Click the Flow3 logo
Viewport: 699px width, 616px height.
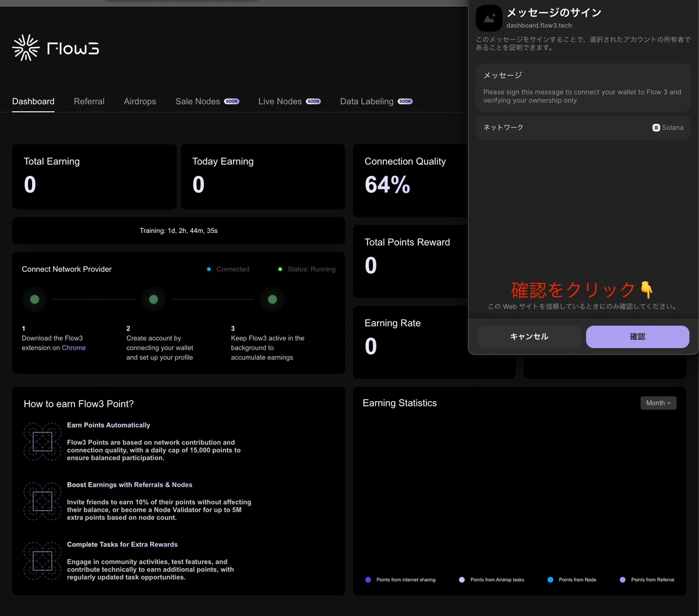pyautogui.click(x=55, y=48)
